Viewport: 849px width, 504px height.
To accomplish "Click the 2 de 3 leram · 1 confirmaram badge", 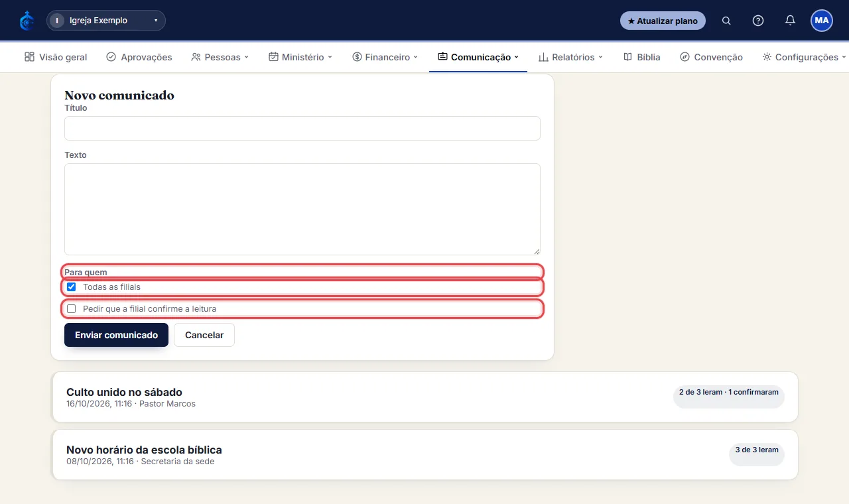I will point(729,397).
